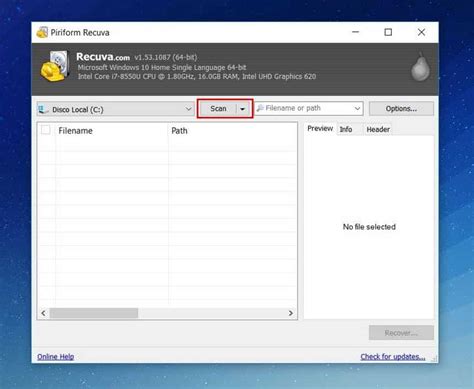
Task: Open the Online Help link
Action: pyautogui.click(x=56, y=357)
